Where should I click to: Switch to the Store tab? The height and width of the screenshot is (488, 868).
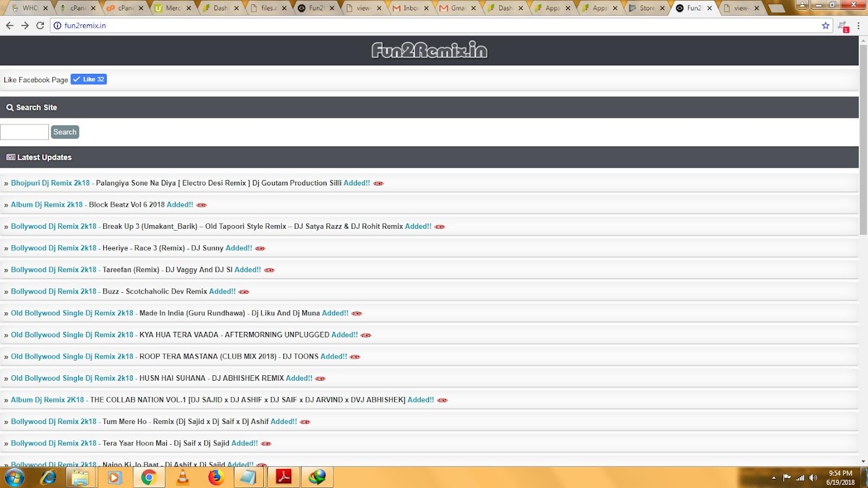tap(648, 9)
